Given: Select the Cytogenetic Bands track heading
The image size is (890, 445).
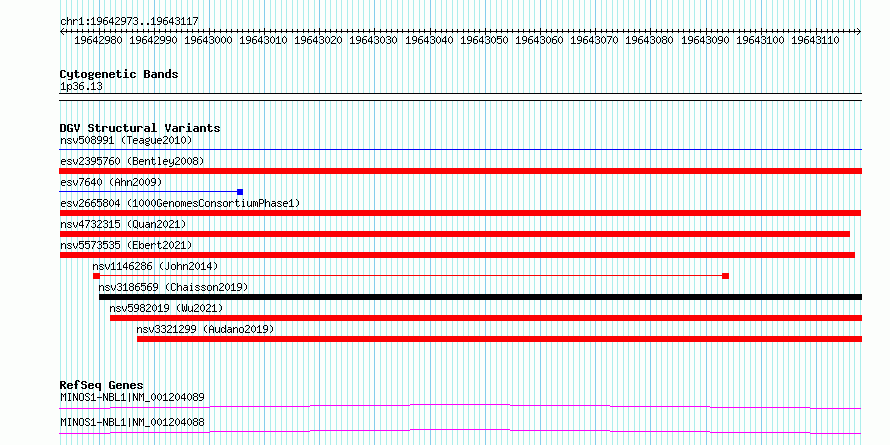Looking at the screenshot, I should coord(119,74).
